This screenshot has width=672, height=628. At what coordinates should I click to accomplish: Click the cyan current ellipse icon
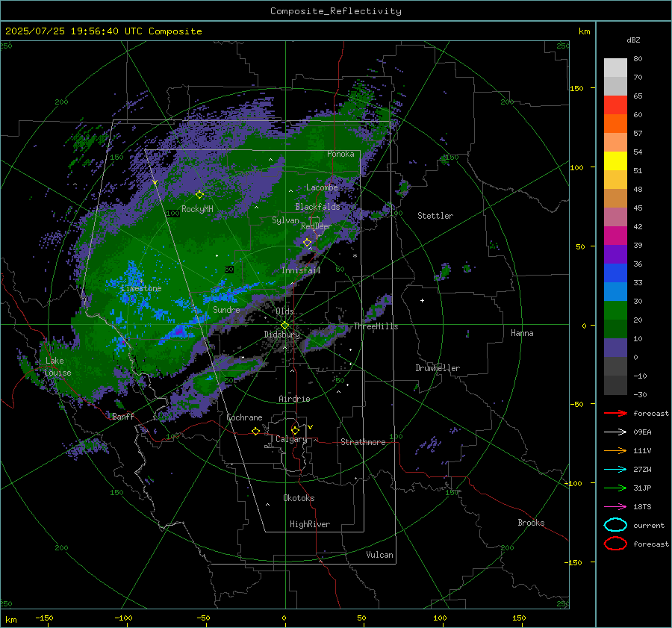[x=615, y=525]
